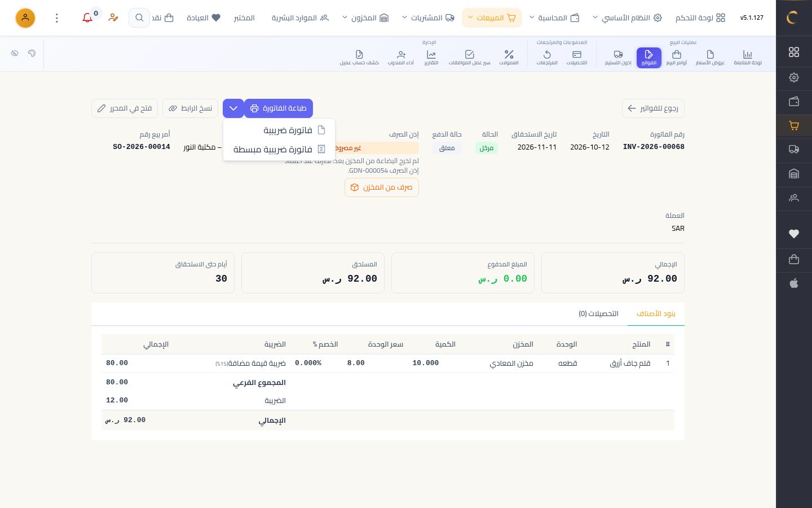Click the wallet icon in the dark sidebar

pyautogui.click(x=794, y=102)
